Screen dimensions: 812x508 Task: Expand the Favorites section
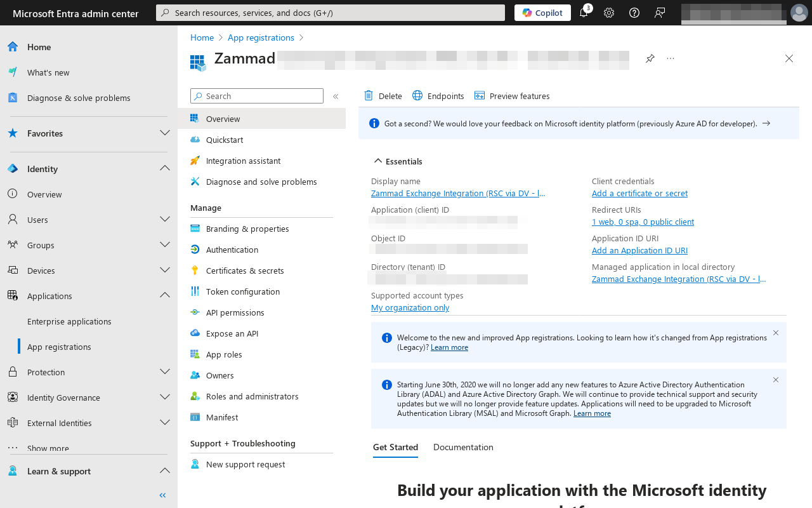[165, 133]
